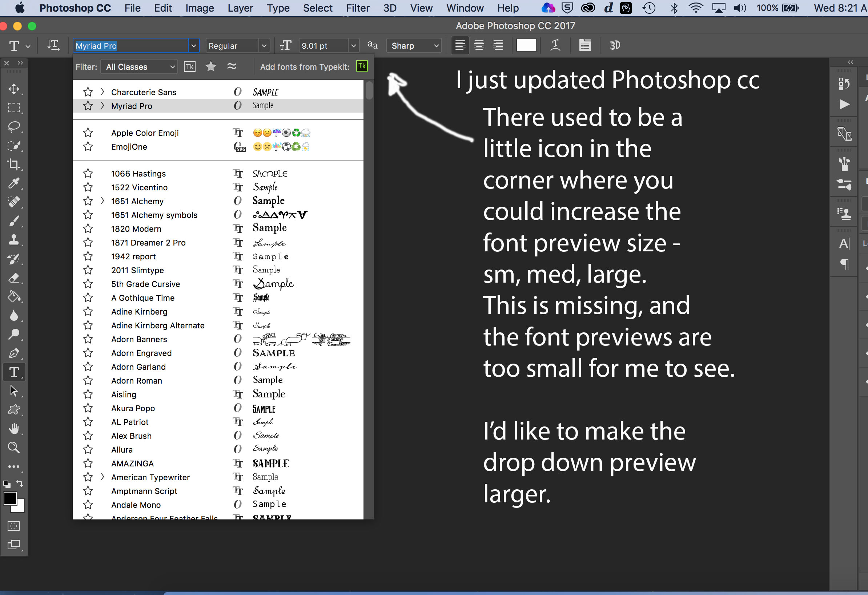Open the Filter menu in menu bar

(358, 9)
